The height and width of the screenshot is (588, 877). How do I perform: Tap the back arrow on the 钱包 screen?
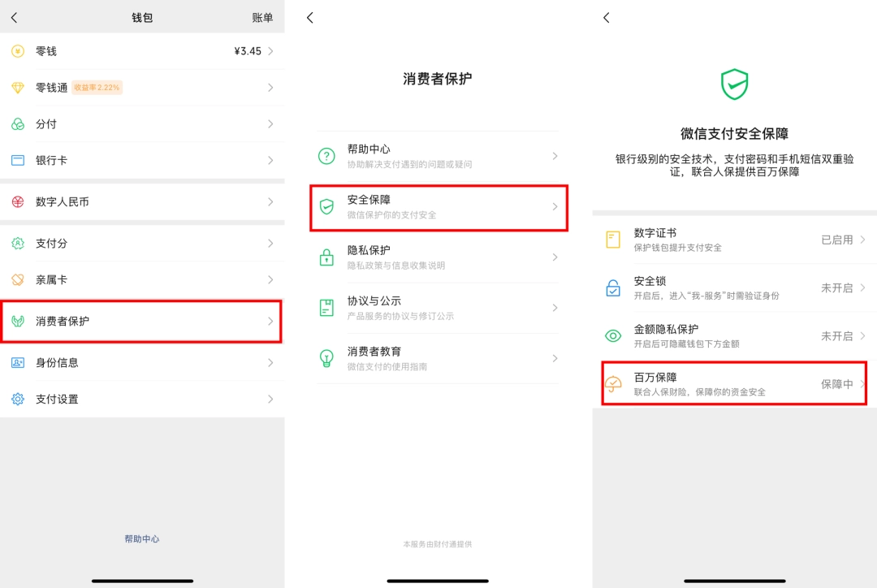coord(15,18)
